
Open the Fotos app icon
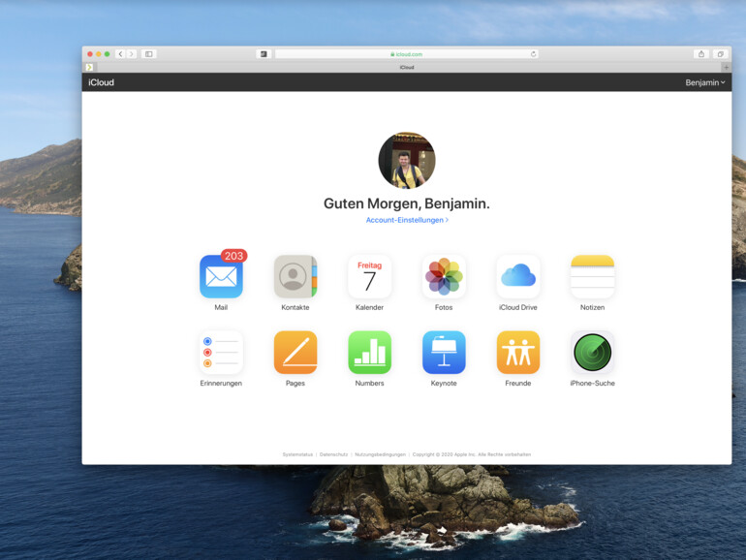(x=444, y=276)
